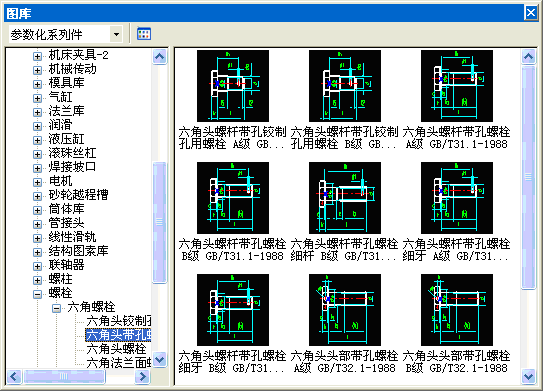Click the thumbnail panel vertical scrollbar thumb
The width and height of the screenshot is (543, 391).
[x=529, y=177]
